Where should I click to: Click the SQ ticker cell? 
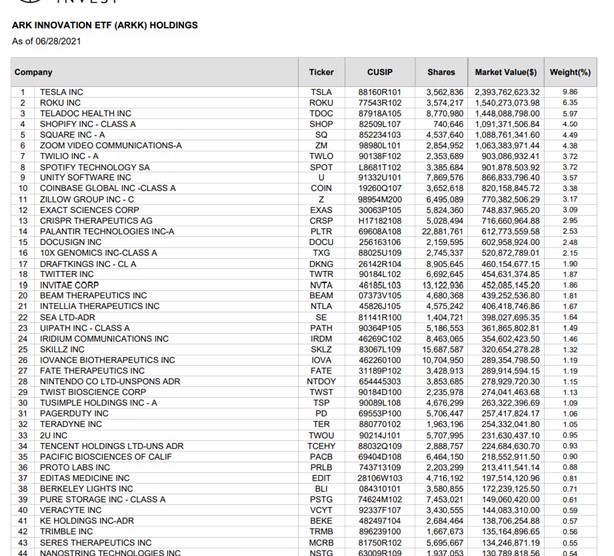(321, 135)
